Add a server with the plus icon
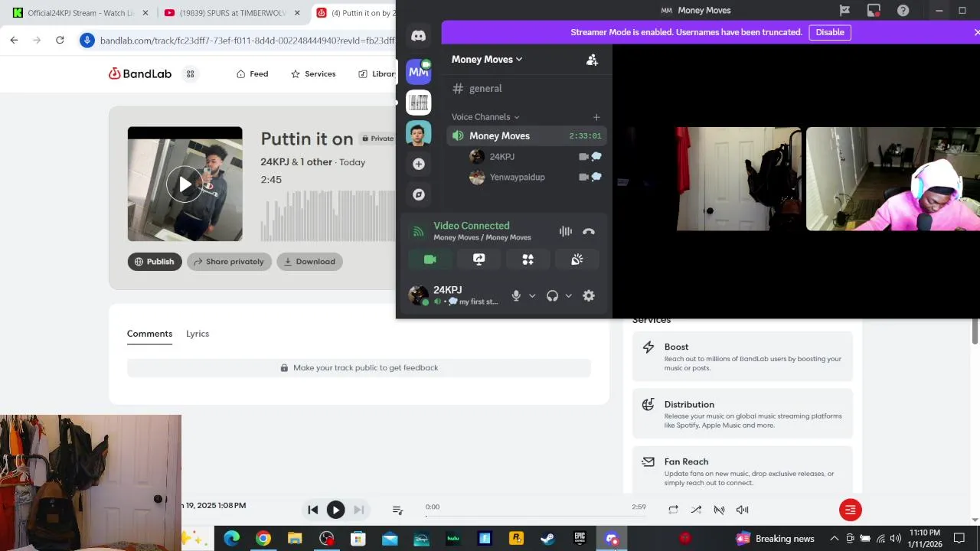The image size is (980, 551). coord(418,164)
